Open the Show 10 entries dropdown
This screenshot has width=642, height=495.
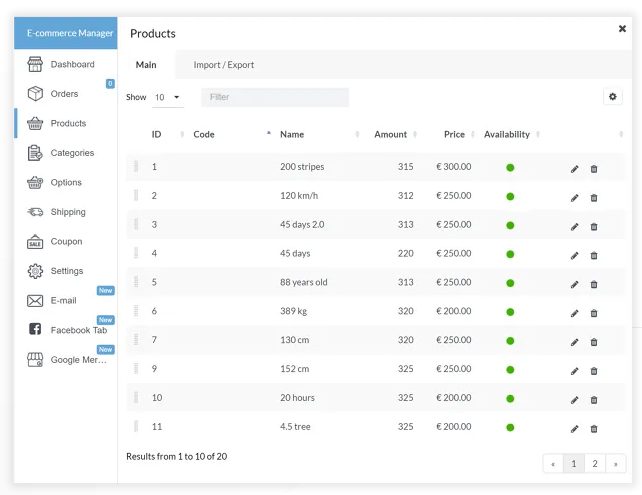pyautogui.click(x=167, y=98)
